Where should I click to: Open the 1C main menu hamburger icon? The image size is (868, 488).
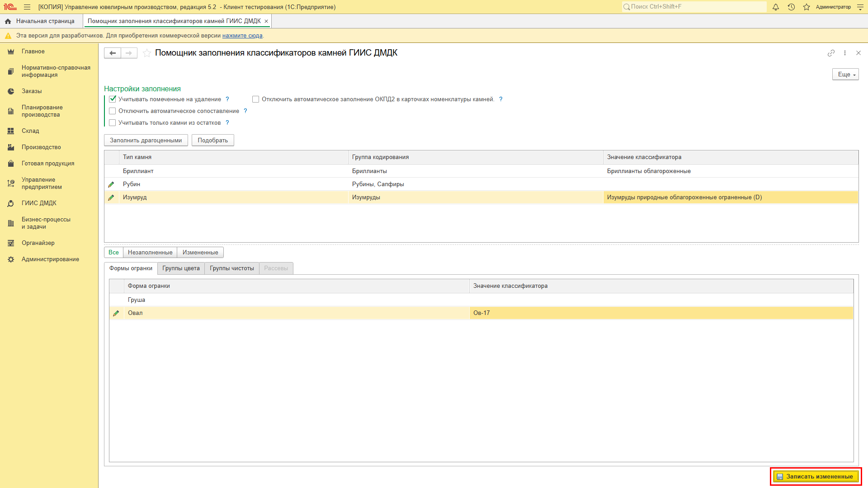[27, 7]
